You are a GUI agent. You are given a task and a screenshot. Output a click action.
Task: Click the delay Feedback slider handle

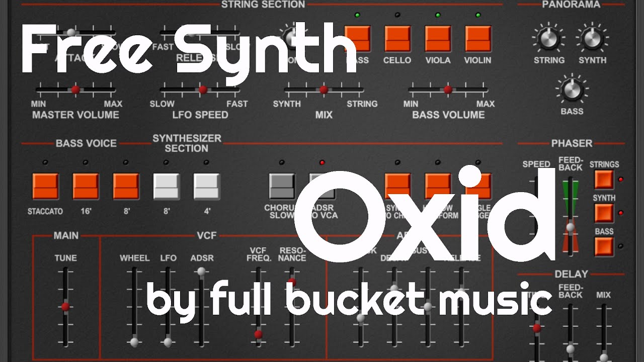[570, 348]
